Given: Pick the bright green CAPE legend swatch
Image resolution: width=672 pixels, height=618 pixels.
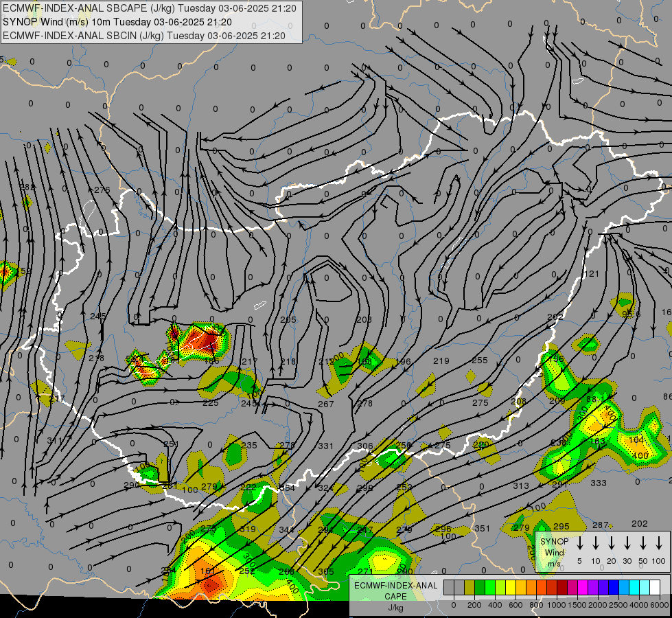Looking at the screenshot, I should tap(490, 587).
